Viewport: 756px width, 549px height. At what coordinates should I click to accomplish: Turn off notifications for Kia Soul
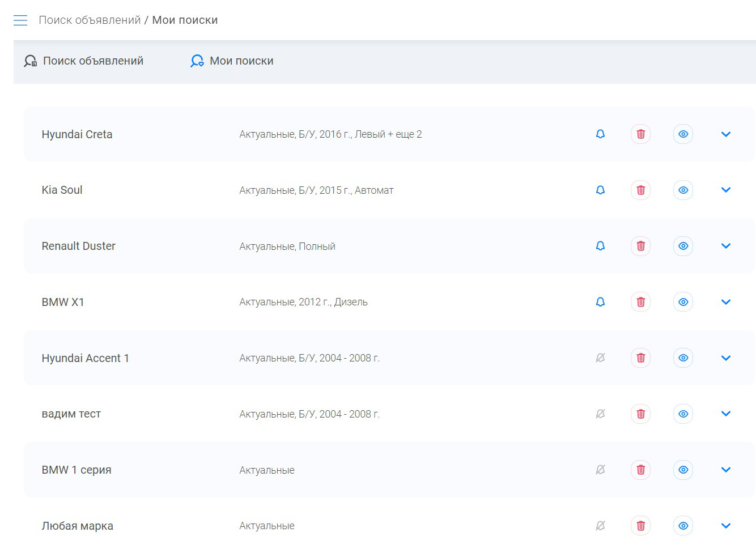coord(601,190)
